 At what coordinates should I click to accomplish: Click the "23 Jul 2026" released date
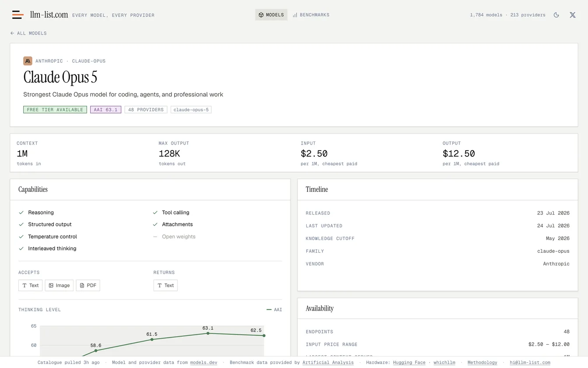coord(553,213)
